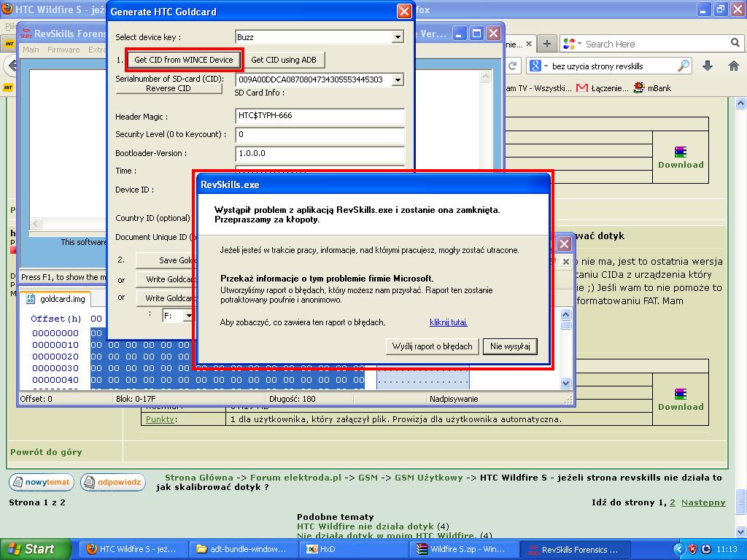Open the SD-card serial number CID dropdown arrow
This screenshot has height=560, width=747.
tap(398, 79)
